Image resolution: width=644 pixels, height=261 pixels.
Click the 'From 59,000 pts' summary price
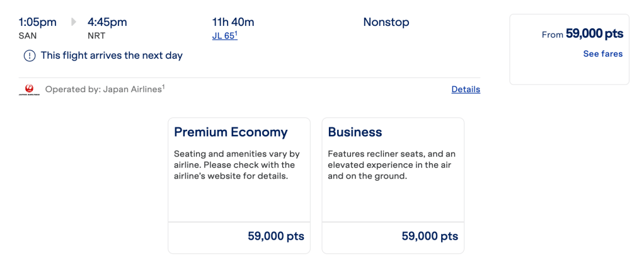(582, 35)
